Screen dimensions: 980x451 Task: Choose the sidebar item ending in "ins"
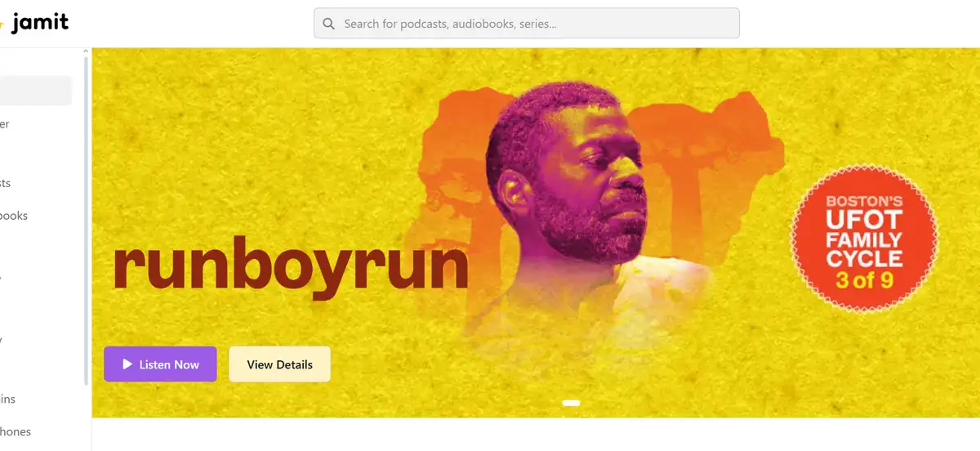click(8, 399)
